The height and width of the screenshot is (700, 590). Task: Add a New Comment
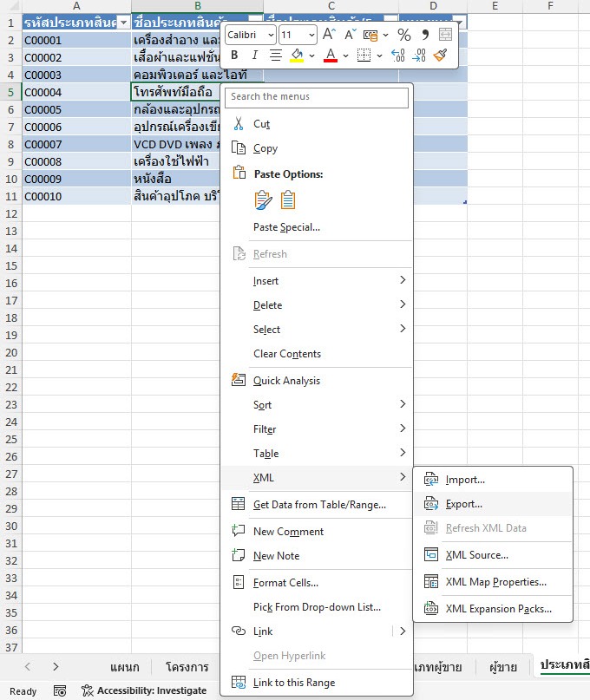[x=317, y=531]
